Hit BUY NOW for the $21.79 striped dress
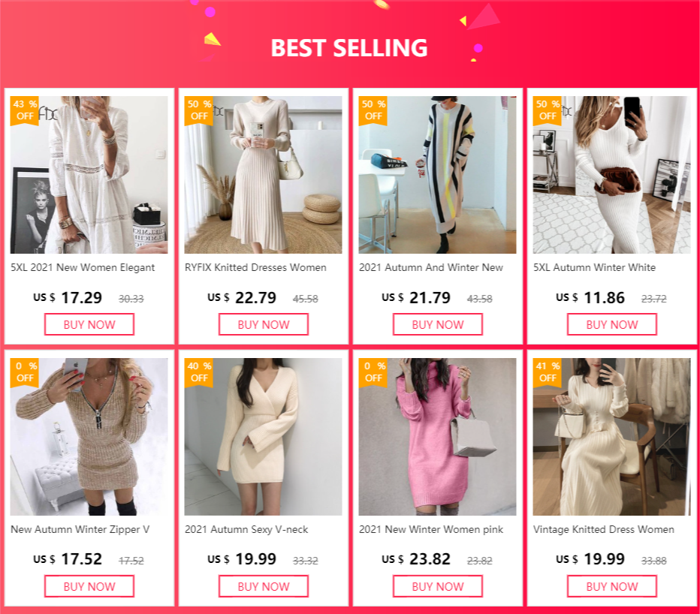Viewport: 700px width, 614px height. point(438,324)
